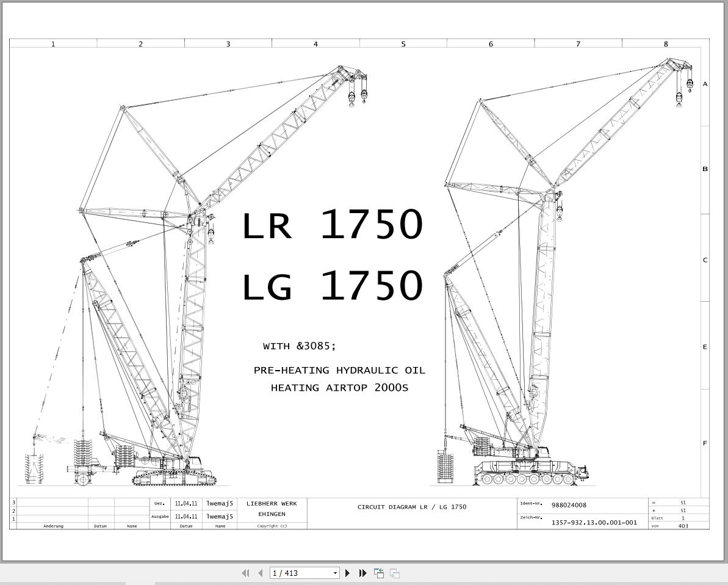The height and width of the screenshot is (585, 728).
Task: Click the 'LG 1750' title text
Action: pyautogui.click(x=333, y=285)
